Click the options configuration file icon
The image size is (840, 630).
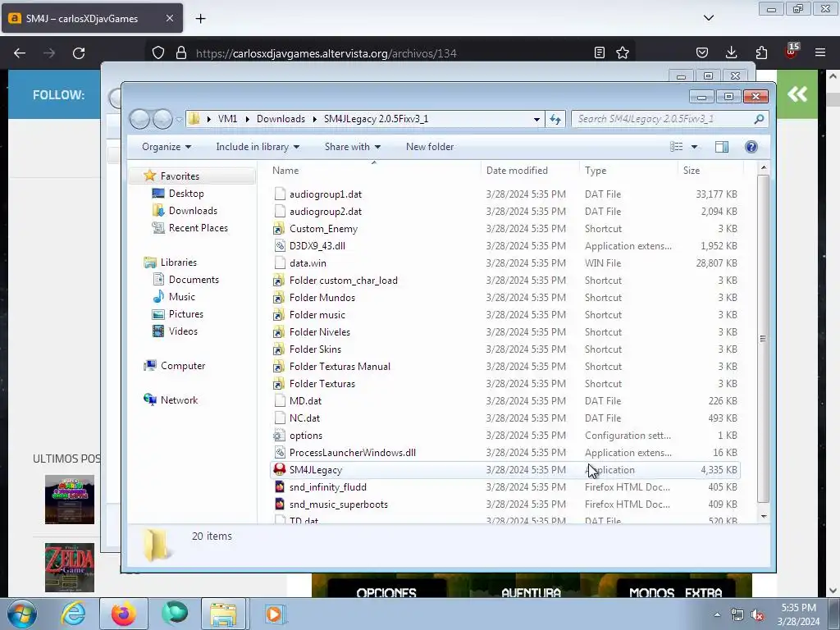tap(279, 435)
